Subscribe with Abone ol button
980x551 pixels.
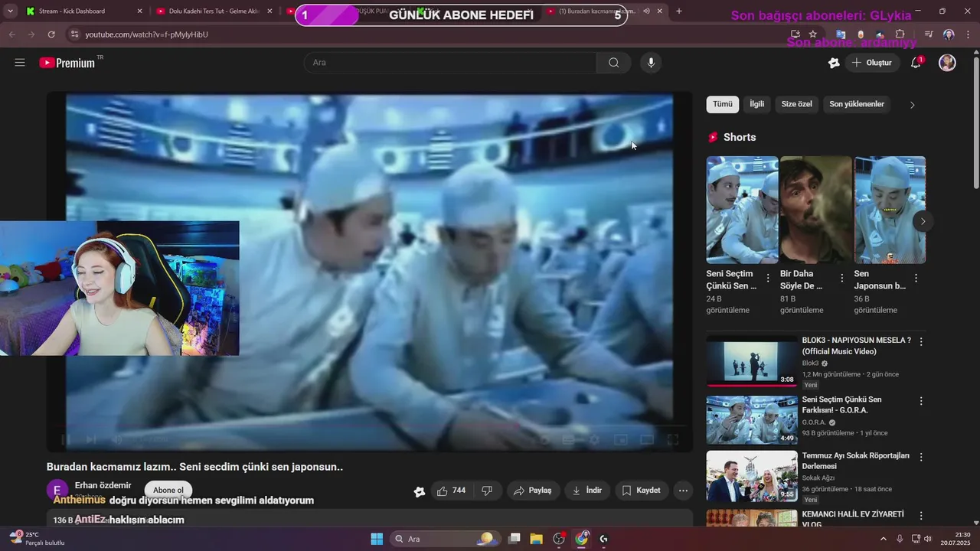click(x=168, y=491)
